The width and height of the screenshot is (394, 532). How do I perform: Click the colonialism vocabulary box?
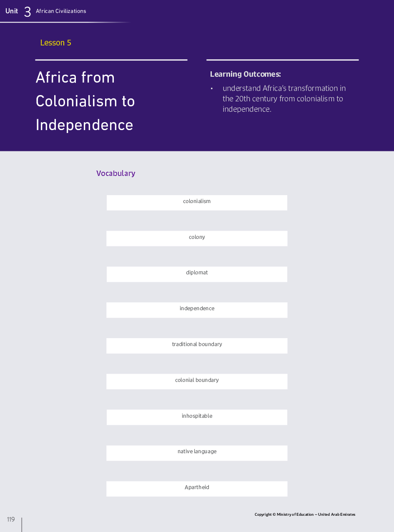197,203
